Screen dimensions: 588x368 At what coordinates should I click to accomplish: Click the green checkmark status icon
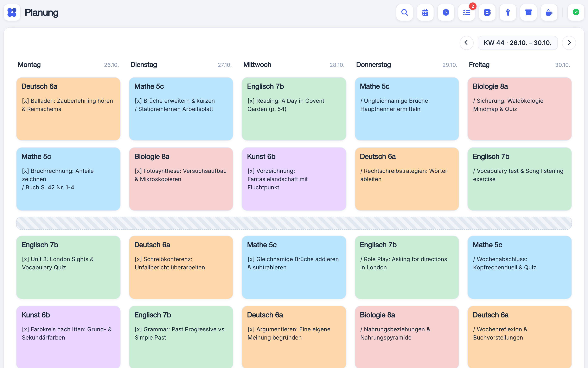[576, 12]
